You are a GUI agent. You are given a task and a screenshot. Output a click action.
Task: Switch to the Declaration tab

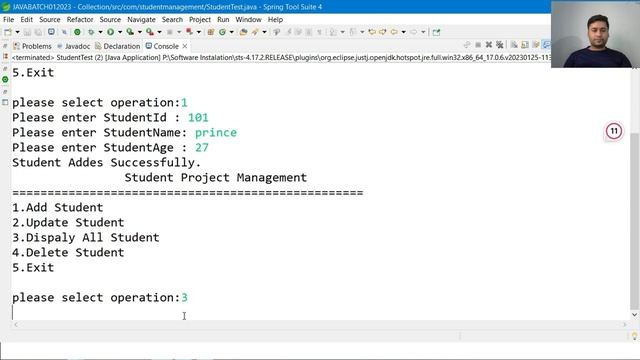click(118, 46)
